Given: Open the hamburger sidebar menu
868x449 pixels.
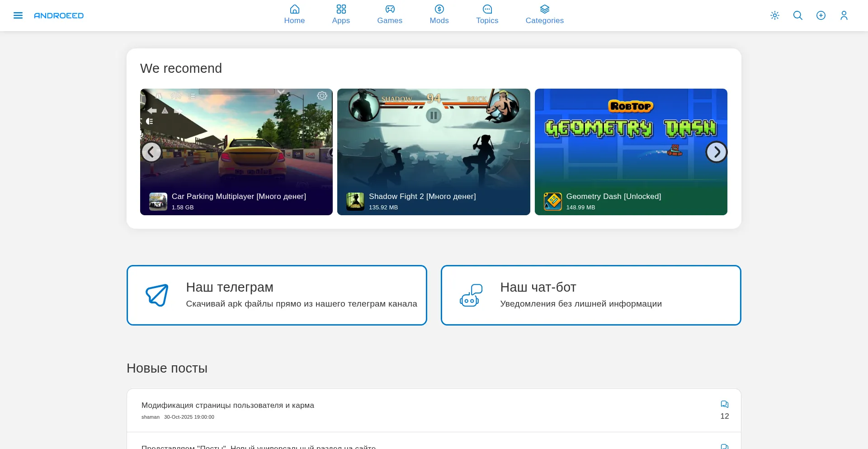Looking at the screenshot, I should click(18, 15).
